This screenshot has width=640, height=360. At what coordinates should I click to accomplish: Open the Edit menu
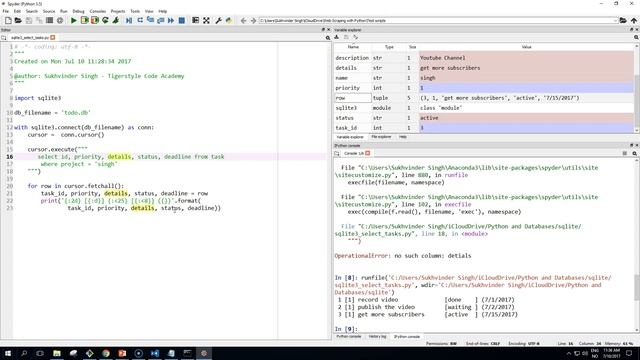click(x=17, y=11)
